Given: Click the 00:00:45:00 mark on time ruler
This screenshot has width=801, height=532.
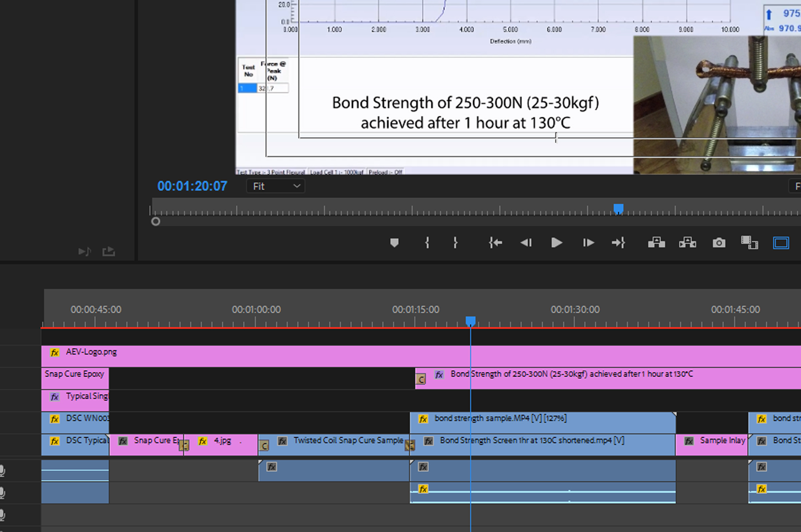Looking at the screenshot, I should click(x=96, y=310).
